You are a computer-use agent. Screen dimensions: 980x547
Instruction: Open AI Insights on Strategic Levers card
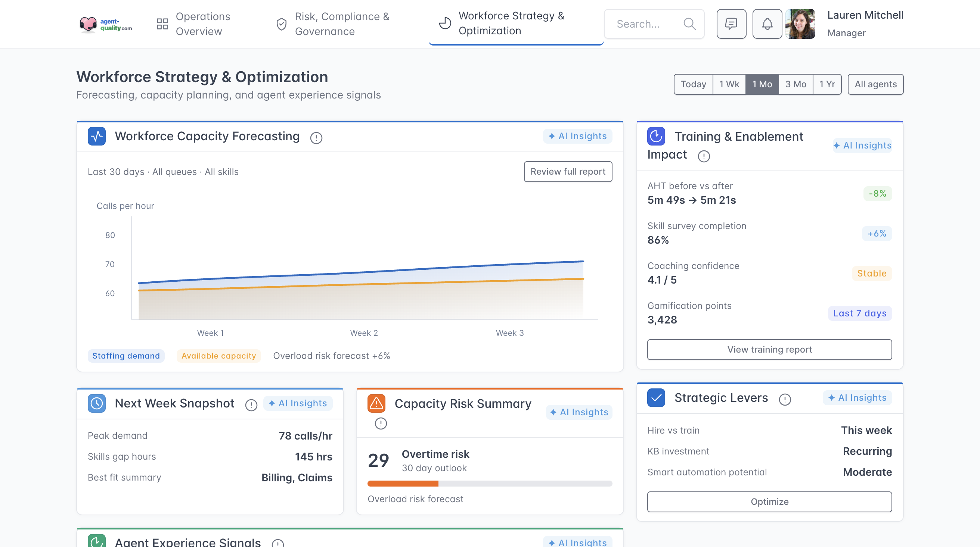point(857,398)
